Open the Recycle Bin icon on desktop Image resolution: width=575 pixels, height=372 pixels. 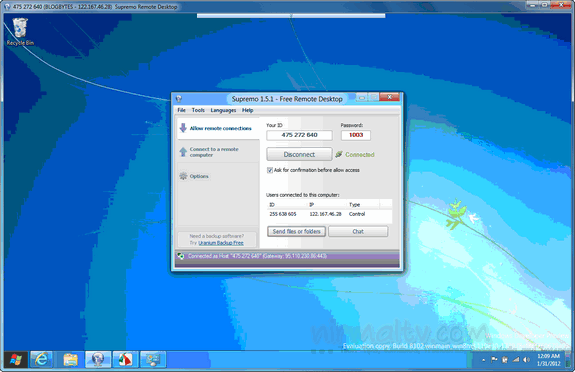click(20, 32)
